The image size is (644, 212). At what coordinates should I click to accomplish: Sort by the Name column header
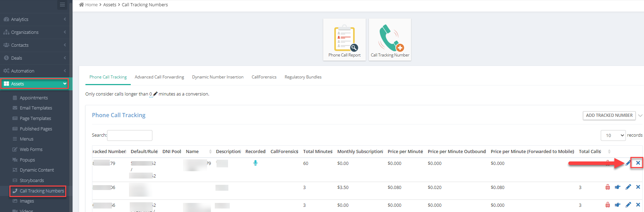point(199,151)
